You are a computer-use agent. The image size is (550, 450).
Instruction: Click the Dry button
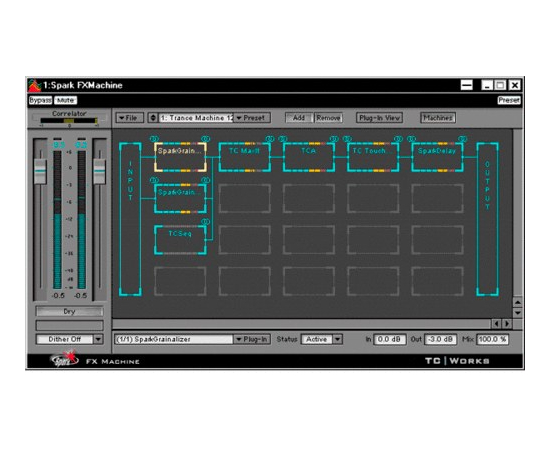(69, 311)
